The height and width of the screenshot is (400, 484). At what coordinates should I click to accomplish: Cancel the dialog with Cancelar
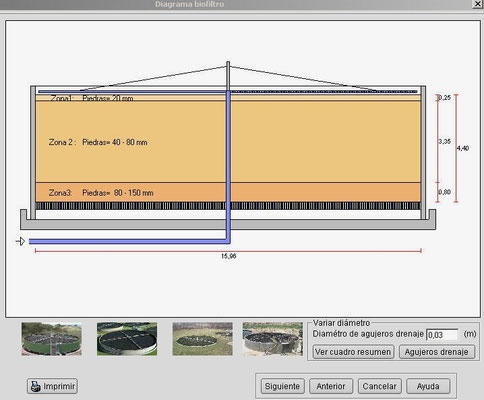coord(380,386)
